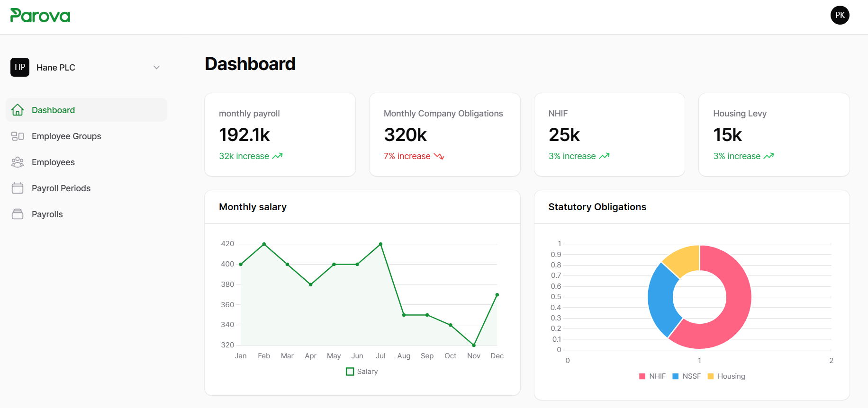Image resolution: width=868 pixels, height=408 pixels.
Task: Click the Payroll Periods calendar icon
Action: 18,188
